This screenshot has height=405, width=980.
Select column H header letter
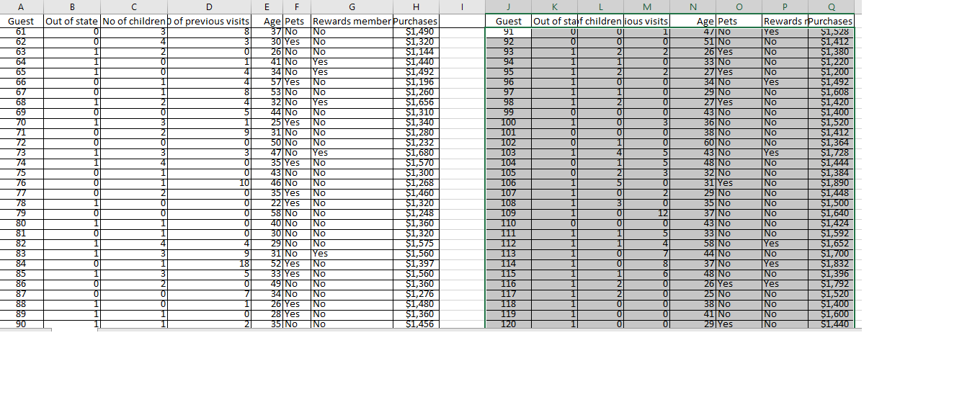[x=415, y=7]
